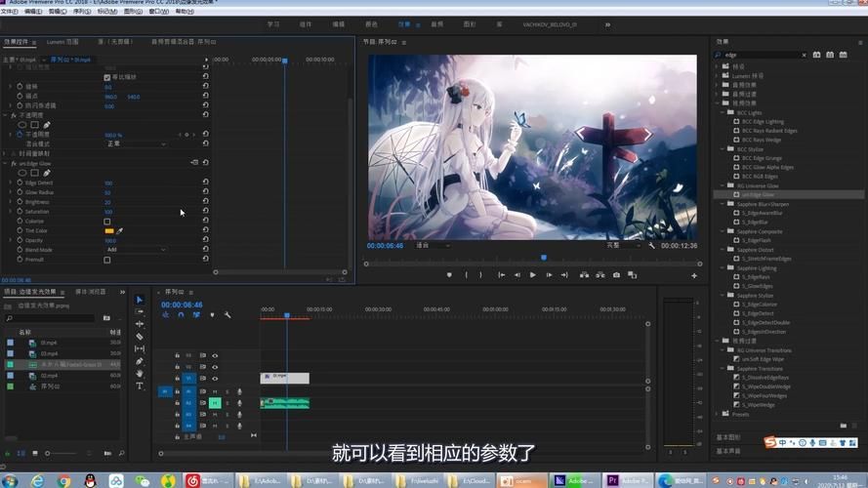Open the playback resolution 完整 dropdown
This screenshot has width=868, height=488.
623,245
